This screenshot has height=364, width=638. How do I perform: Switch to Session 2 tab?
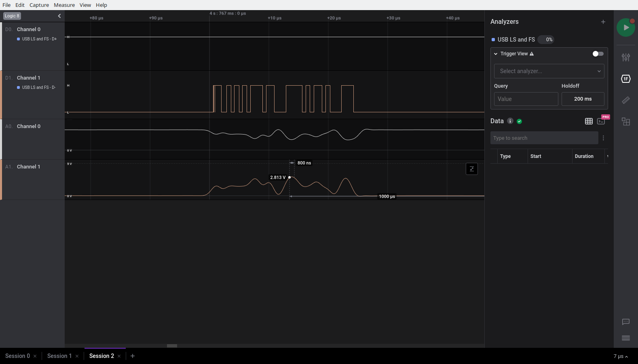pos(101,356)
